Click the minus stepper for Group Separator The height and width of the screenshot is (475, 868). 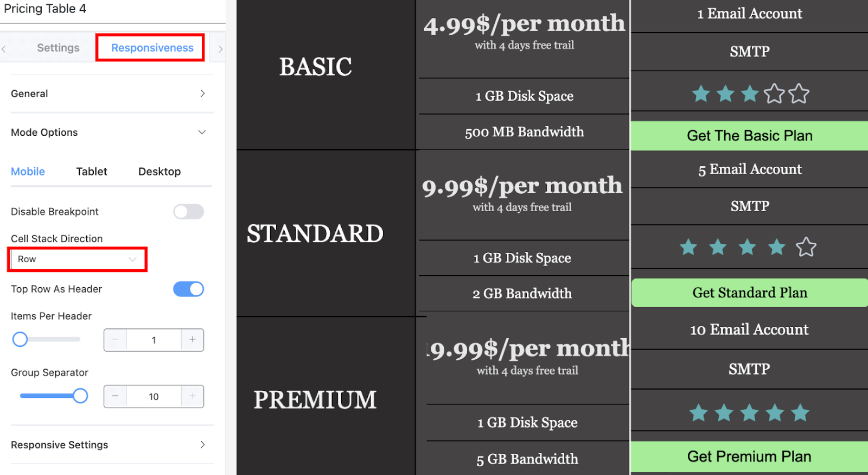pos(115,396)
